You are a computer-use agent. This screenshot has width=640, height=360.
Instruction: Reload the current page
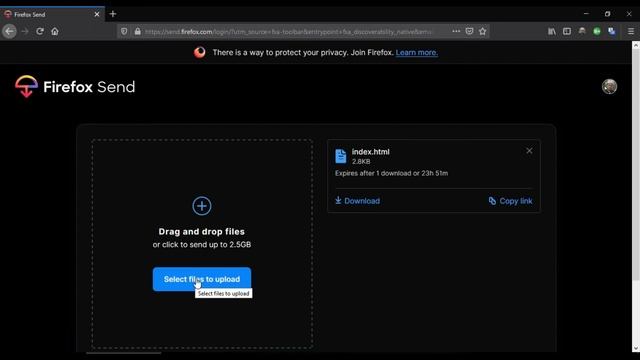pyautogui.click(x=40, y=31)
